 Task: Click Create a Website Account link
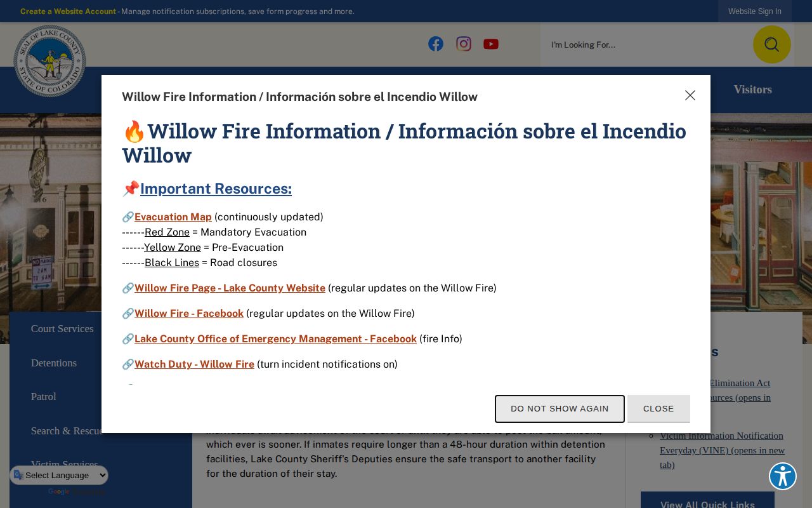68,11
